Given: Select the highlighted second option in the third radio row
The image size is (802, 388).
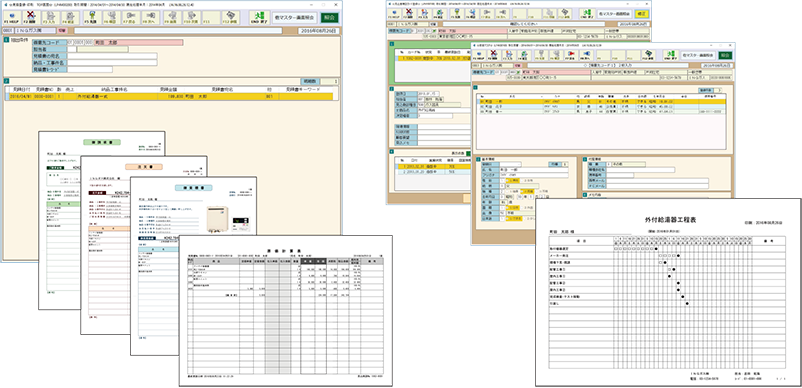Looking at the screenshot, I should pyautogui.click(x=527, y=192).
